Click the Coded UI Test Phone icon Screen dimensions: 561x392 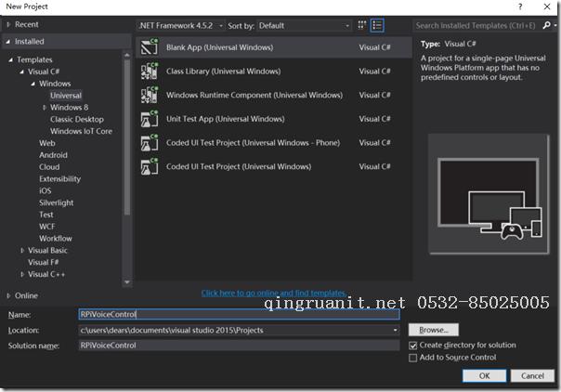tap(150, 143)
